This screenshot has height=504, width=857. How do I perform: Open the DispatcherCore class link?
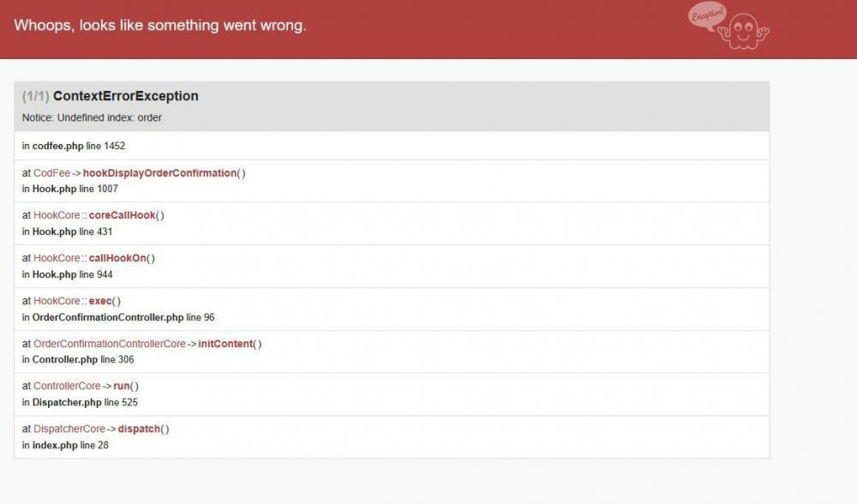tap(69, 429)
